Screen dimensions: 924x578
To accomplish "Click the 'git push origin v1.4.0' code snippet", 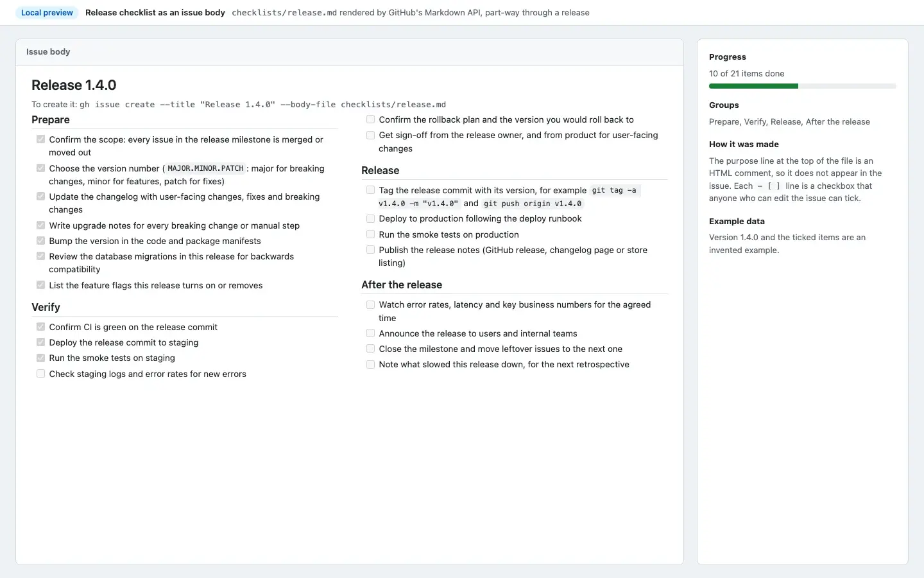I will click(533, 204).
